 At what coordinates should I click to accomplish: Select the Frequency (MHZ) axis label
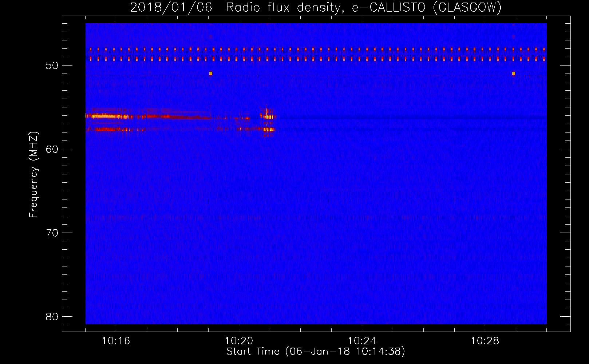tap(33, 174)
